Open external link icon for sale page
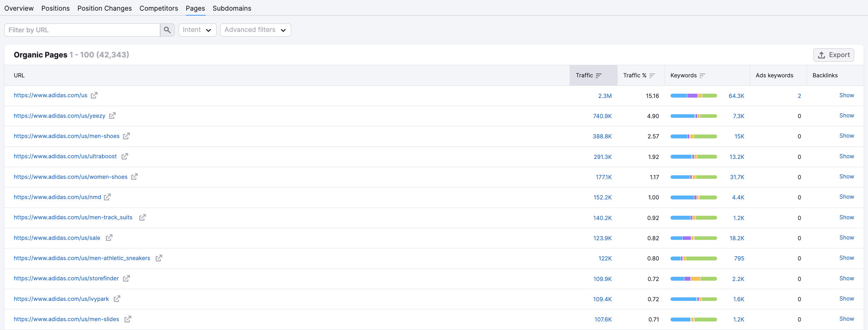Image resolution: width=868 pixels, height=330 pixels. click(109, 238)
